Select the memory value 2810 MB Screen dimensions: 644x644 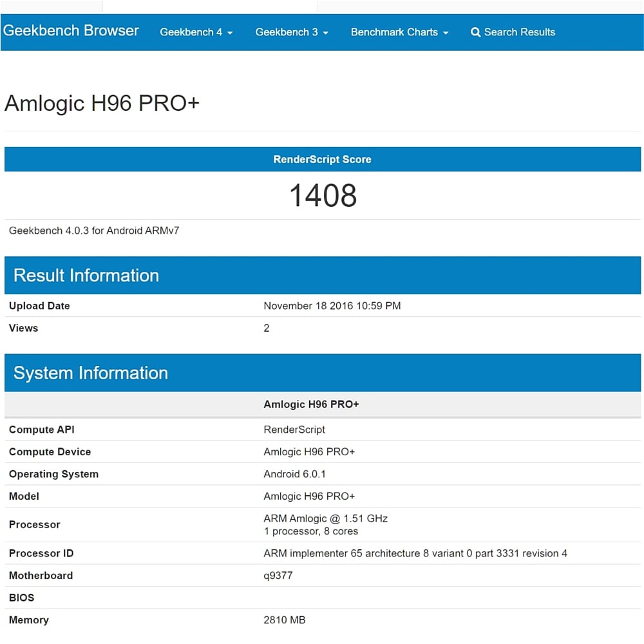[x=284, y=620]
